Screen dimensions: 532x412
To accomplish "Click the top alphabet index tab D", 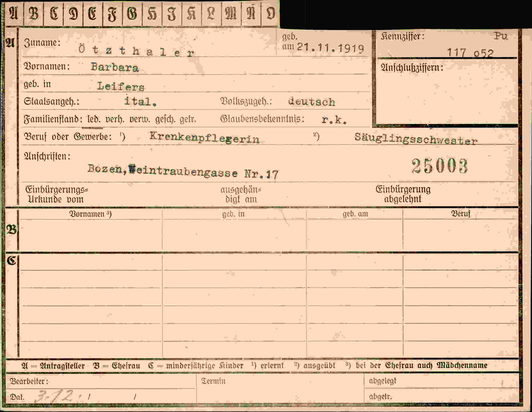I will click(73, 13).
